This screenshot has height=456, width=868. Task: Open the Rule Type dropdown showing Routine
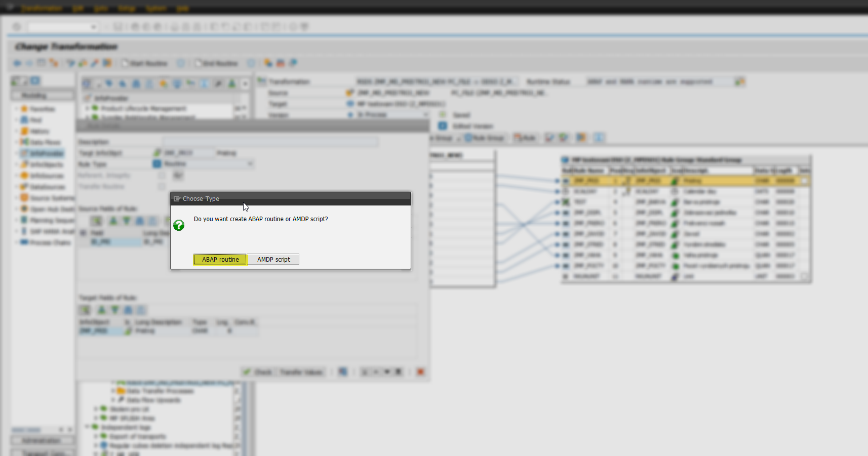point(251,163)
